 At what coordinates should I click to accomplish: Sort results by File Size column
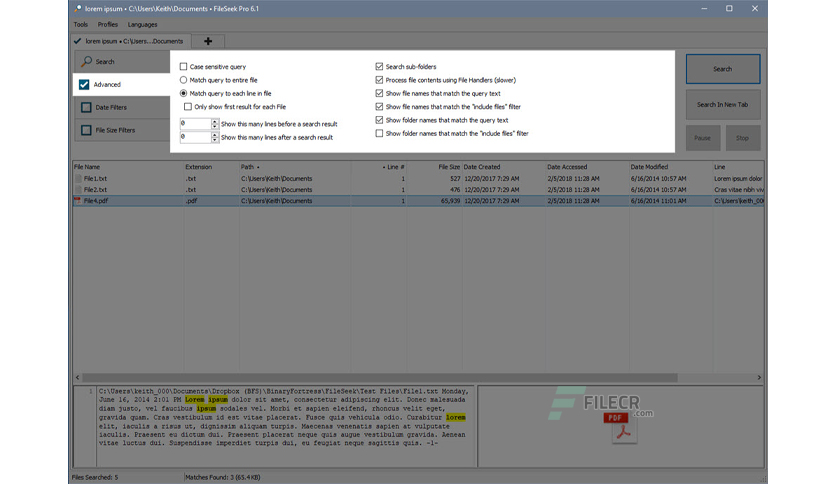tap(435, 167)
